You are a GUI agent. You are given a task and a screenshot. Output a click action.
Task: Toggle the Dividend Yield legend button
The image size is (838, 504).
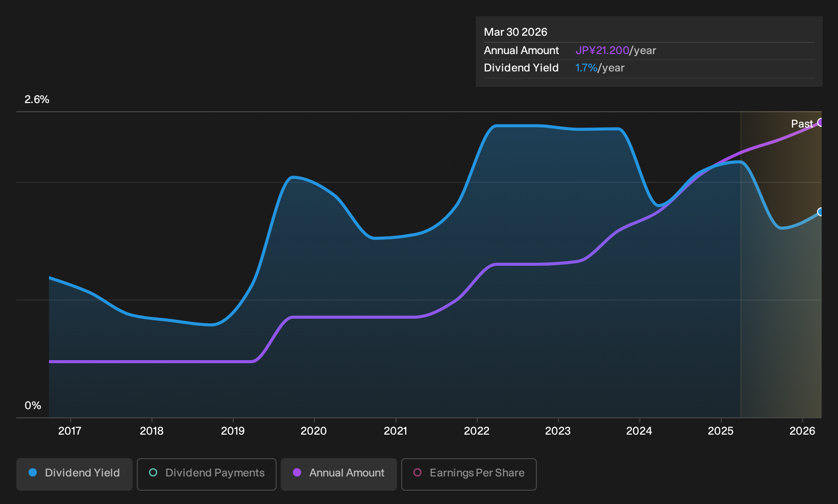pos(75,474)
